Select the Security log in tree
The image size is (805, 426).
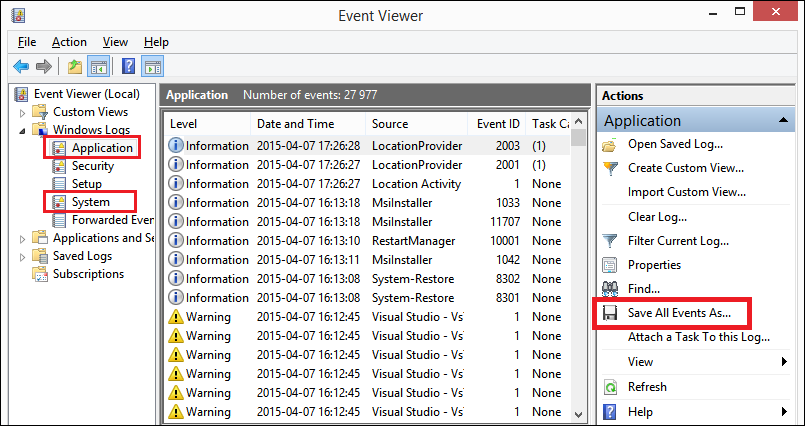pos(92,166)
